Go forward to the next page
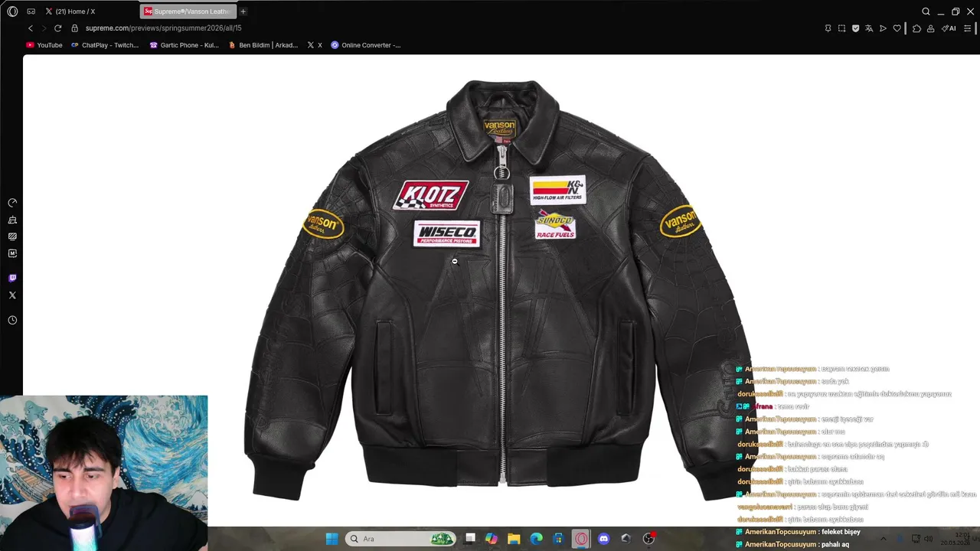 tap(44, 28)
